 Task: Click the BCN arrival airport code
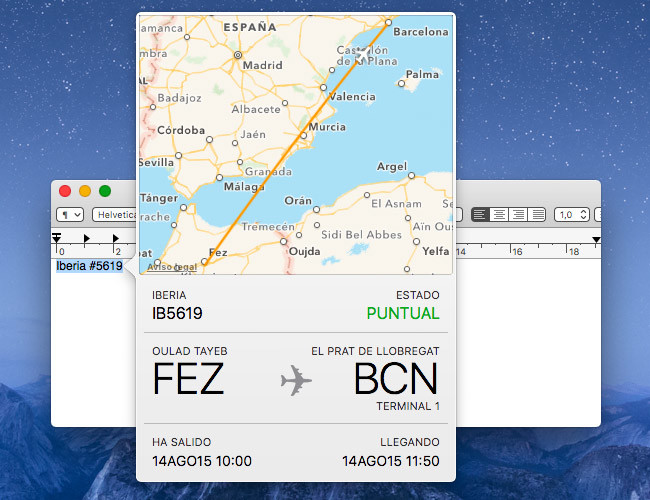point(396,379)
